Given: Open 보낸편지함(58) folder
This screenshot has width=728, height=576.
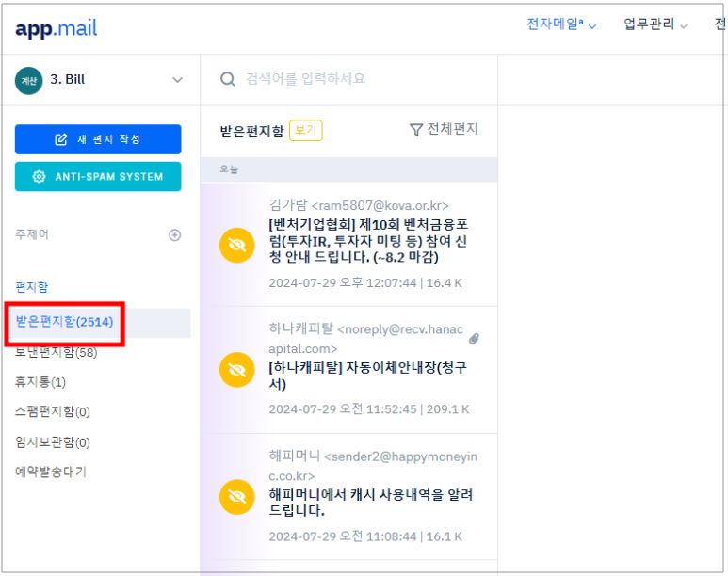Looking at the screenshot, I should coord(57,352).
